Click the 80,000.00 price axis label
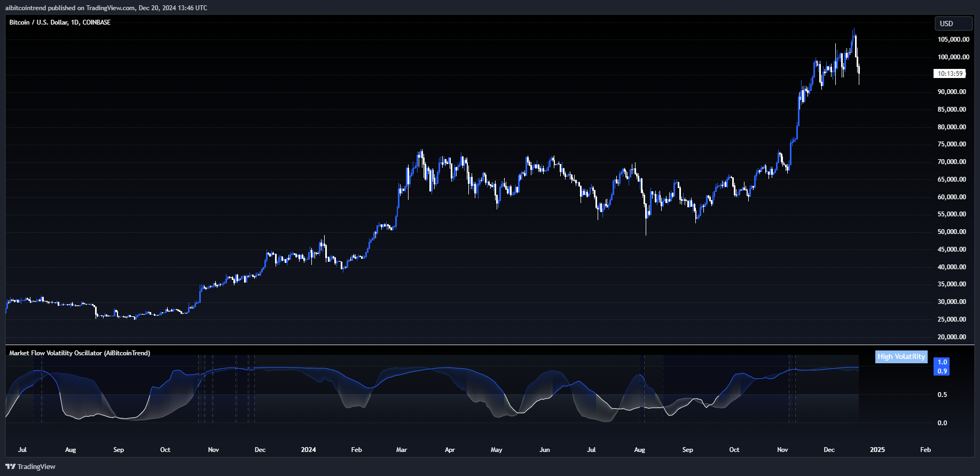The height and width of the screenshot is (476, 980). tap(952, 127)
